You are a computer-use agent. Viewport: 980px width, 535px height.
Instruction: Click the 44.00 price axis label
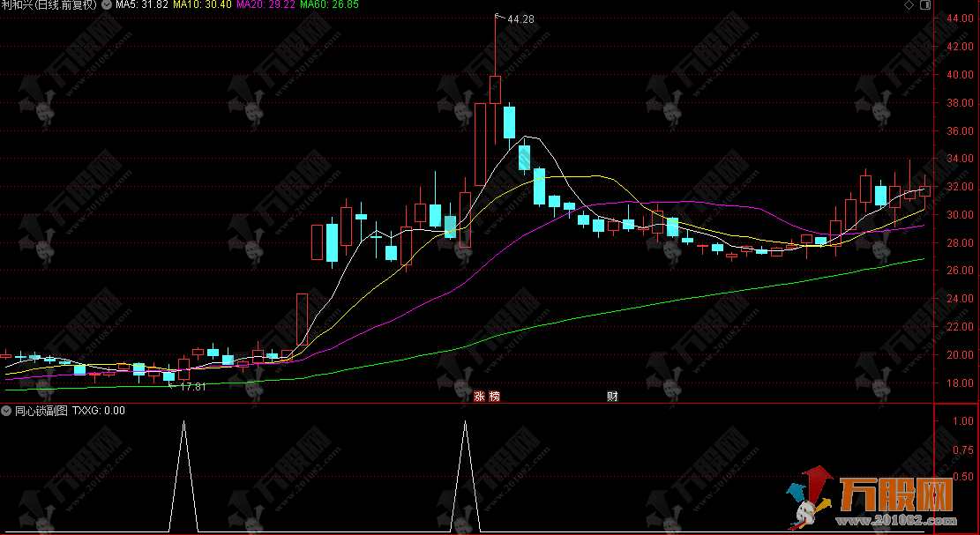(x=960, y=19)
